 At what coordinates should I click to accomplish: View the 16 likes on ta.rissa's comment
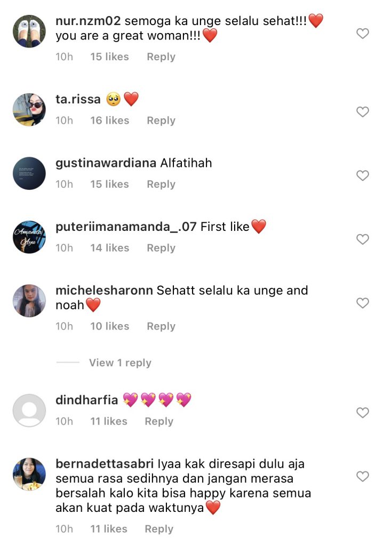coord(110,121)
